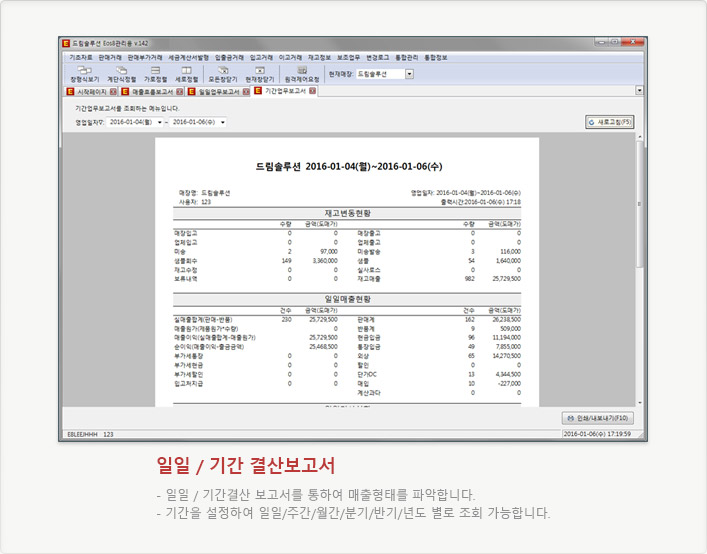This screenshot has width=707, height=554.
Task: Open the 판매부가거래 menu
Action: coord(145,58)
